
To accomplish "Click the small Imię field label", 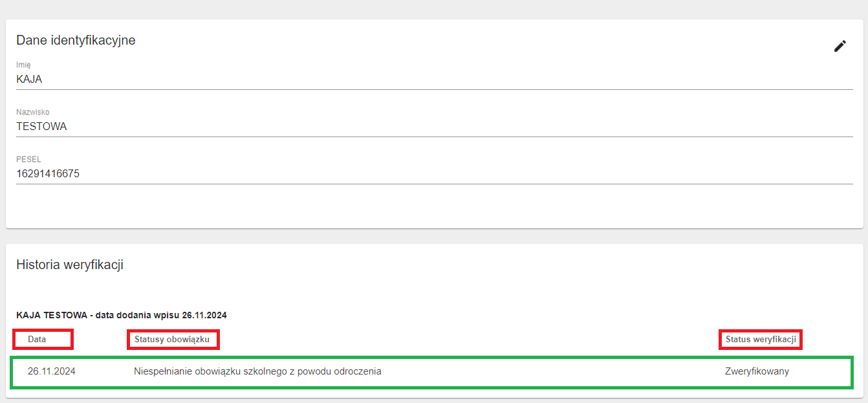I will click(23, 65).
